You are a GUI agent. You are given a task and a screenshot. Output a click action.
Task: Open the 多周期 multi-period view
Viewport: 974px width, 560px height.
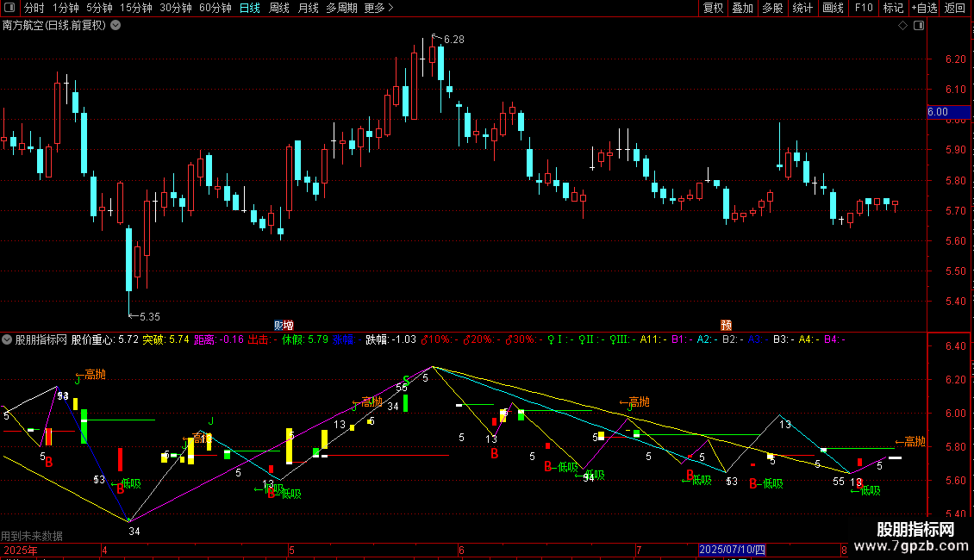(x=341, y=8)
